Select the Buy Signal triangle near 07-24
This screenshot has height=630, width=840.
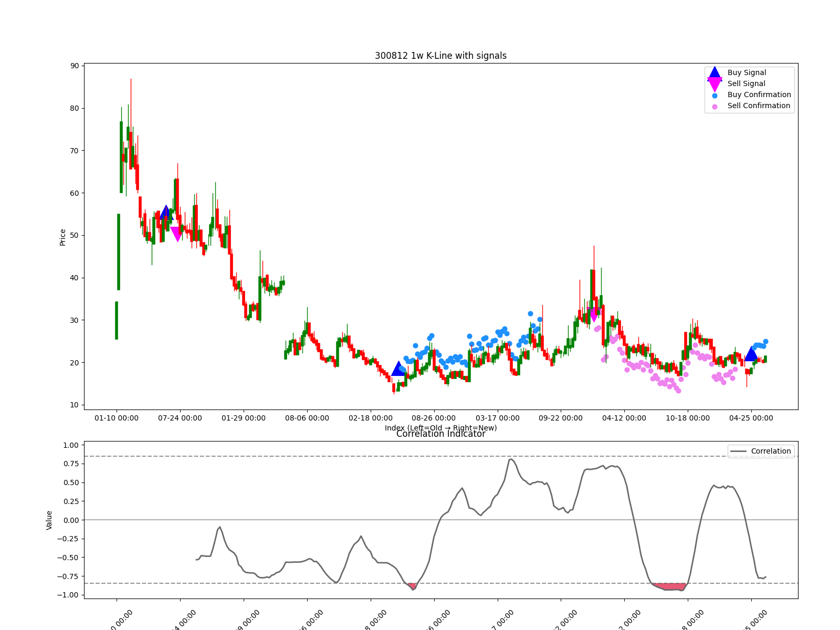click(166, 212)
